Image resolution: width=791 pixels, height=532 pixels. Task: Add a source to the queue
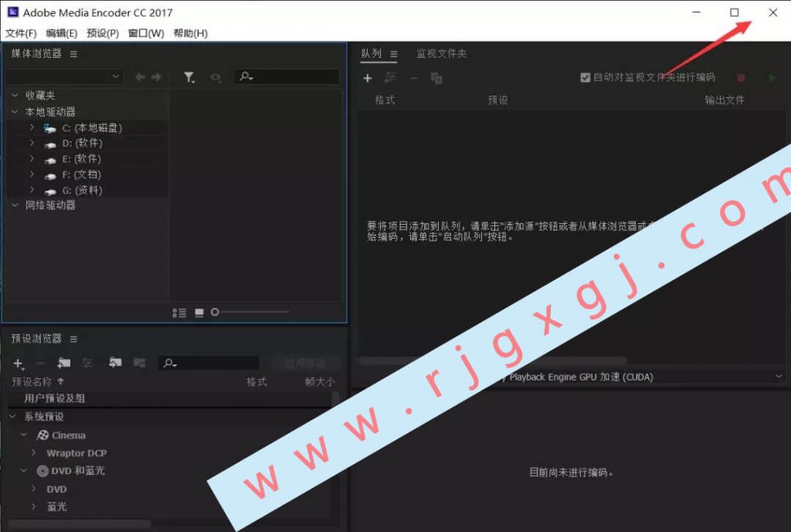tap(368, 78)
